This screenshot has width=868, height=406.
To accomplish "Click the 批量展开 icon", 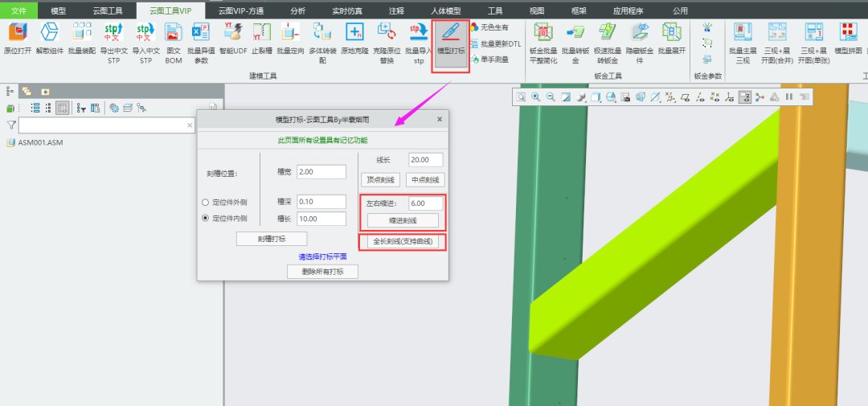I will point(671,32).
